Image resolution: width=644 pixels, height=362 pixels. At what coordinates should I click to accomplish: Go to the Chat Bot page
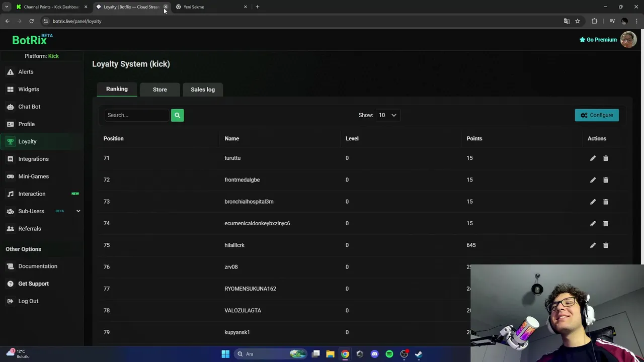point(42,107)
